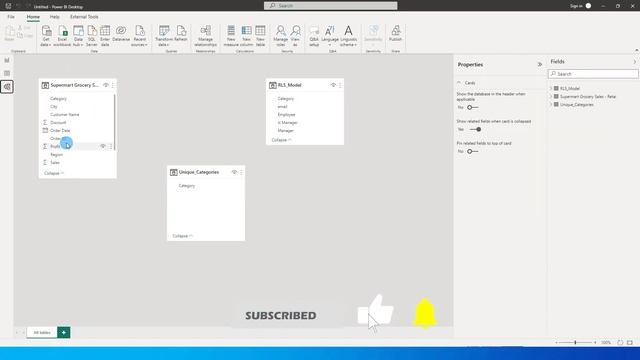Open the File menu
This screenshot has width=640, height=360.
coord(11,17)
